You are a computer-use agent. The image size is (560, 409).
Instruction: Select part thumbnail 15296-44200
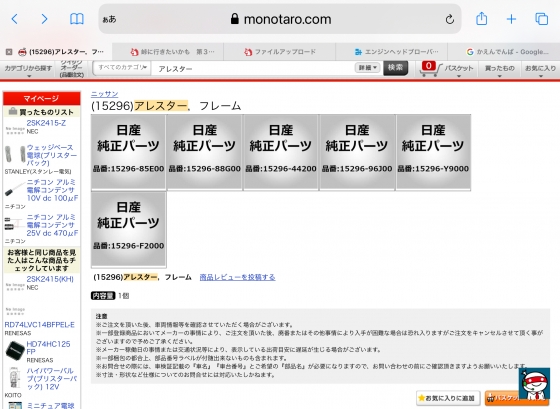pyautogui.click(x=281, y=152)
